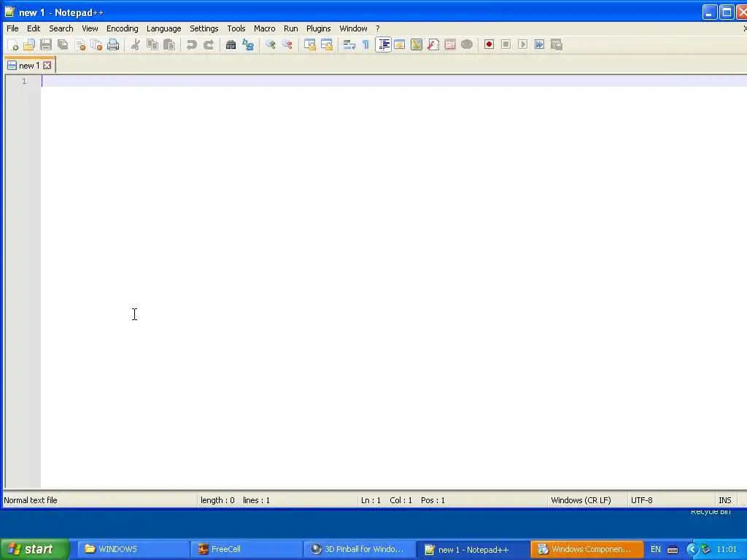Stop macro recording button
The image size is (747, 560).
coord(506,44)
